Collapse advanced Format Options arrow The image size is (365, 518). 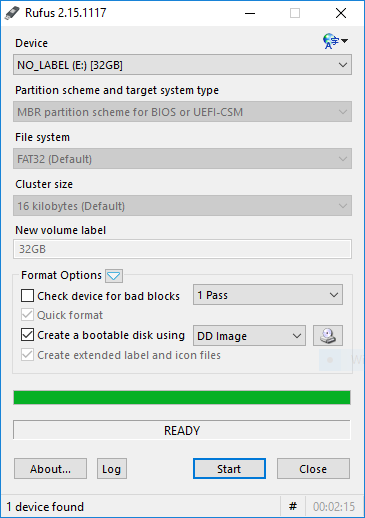click(114, 276)
